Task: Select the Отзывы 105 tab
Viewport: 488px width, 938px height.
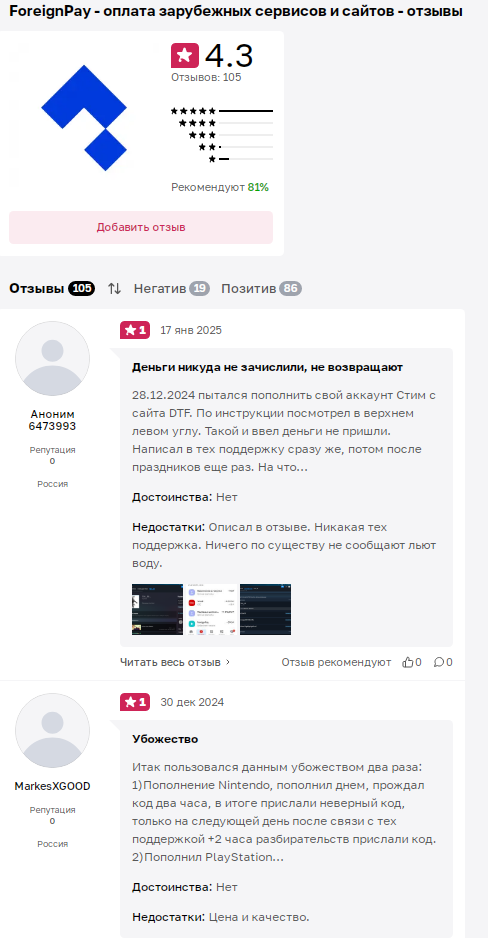Action: (52, 289)
